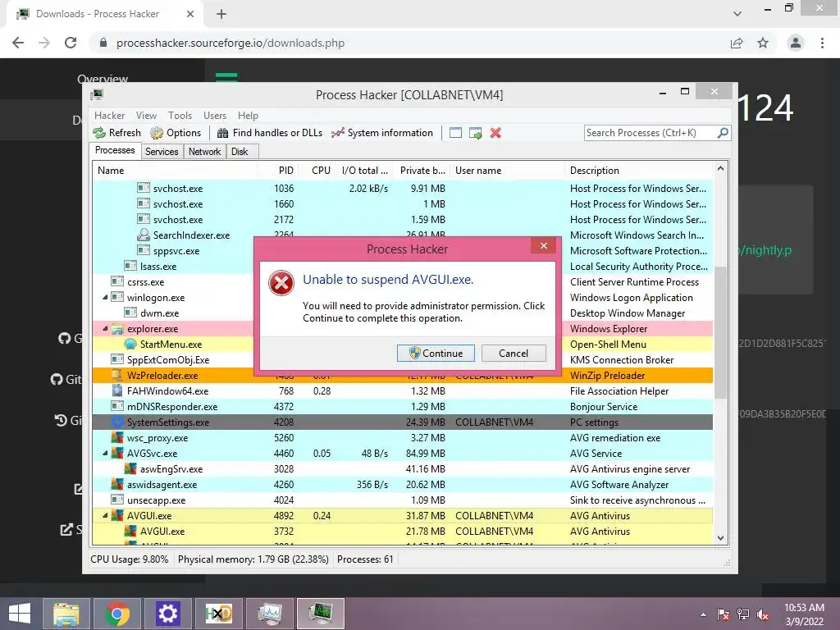Screen dimensions: 840x630
Task: Click the scrollbar down arrow in process list
Action: (x=720, y=538)
